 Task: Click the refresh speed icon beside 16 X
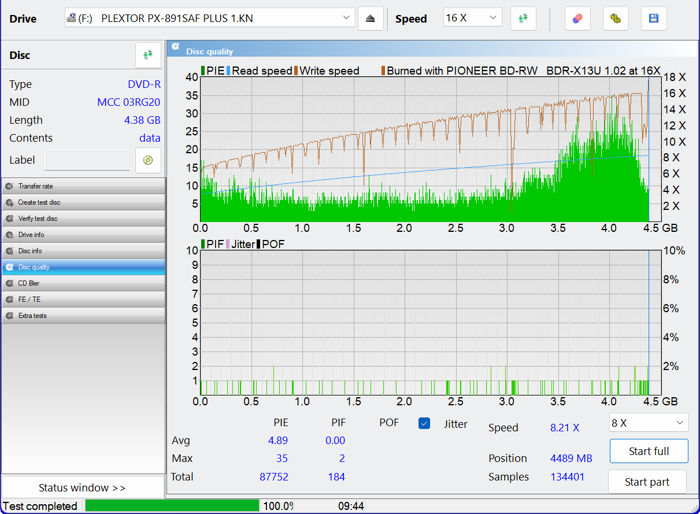(x=523, y=18)
